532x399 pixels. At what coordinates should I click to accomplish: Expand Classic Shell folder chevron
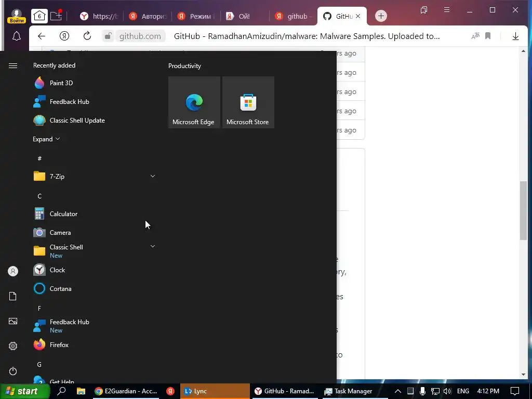click(153, 247)
